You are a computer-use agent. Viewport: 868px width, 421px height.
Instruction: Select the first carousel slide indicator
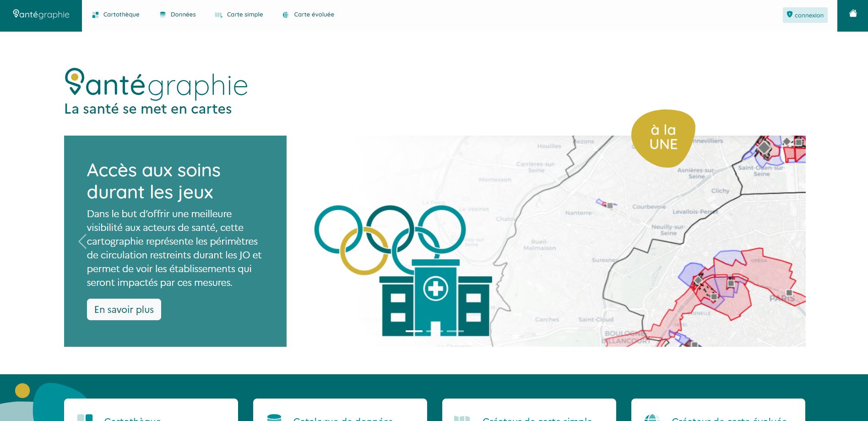pyautogui.click(x=414, y=331)
